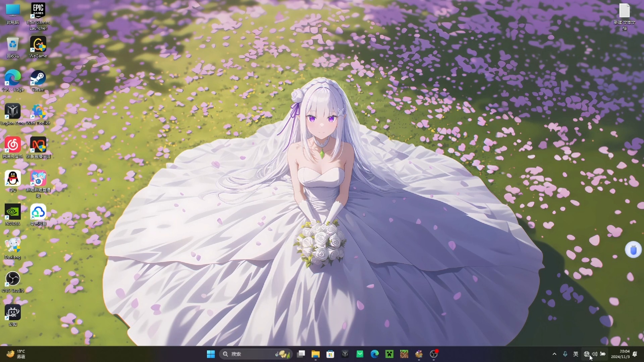Viewport: 644px width, 362px height.
Task: Open OBS Studio from the taskbar
Action: (434, 354)
